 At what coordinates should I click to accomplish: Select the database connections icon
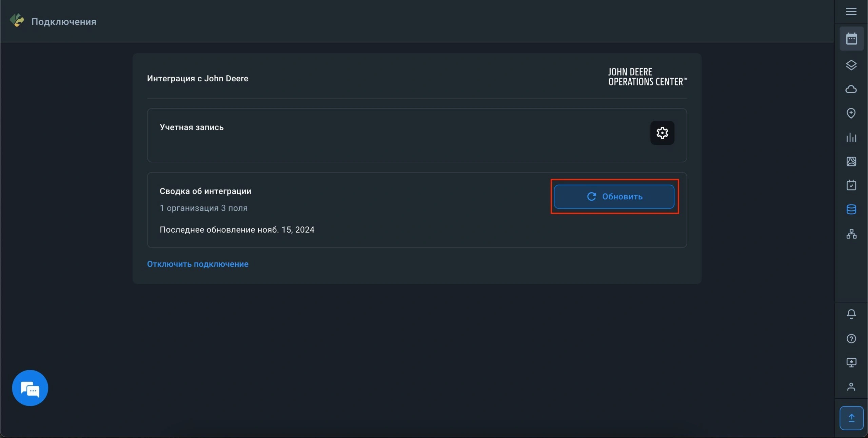[x=851, y=209]
